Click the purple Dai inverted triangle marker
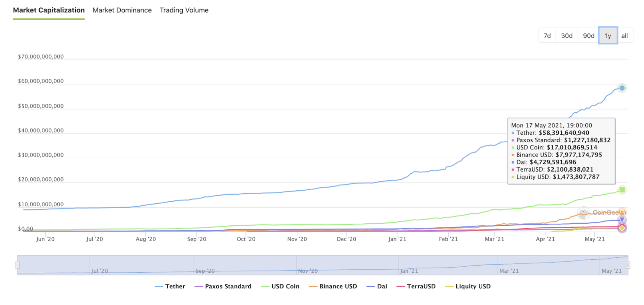 tap(622, 220)
